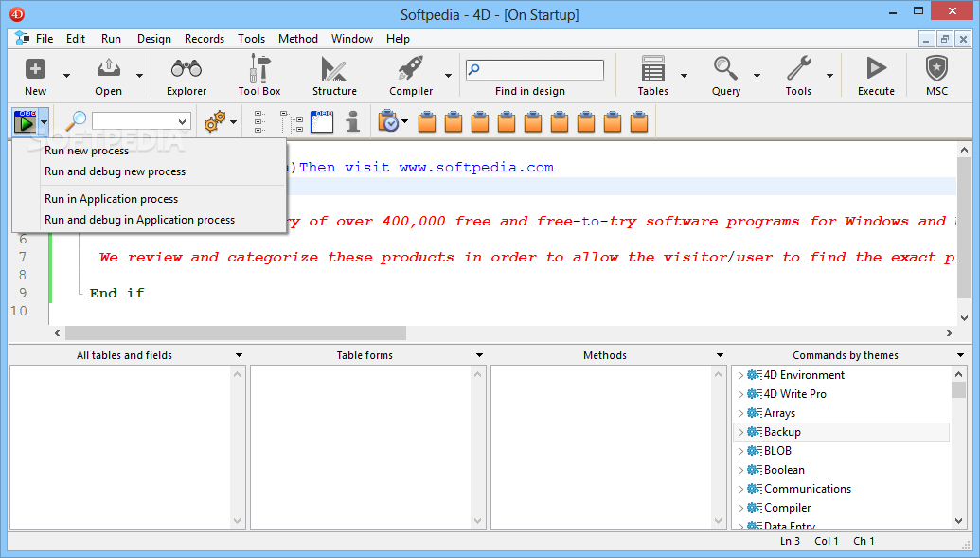The height and width of the screenshot is (558, 980).
Task: Expand the gears icon dropdown arrow
Action: pyautogui.click(x=233, y=122)
